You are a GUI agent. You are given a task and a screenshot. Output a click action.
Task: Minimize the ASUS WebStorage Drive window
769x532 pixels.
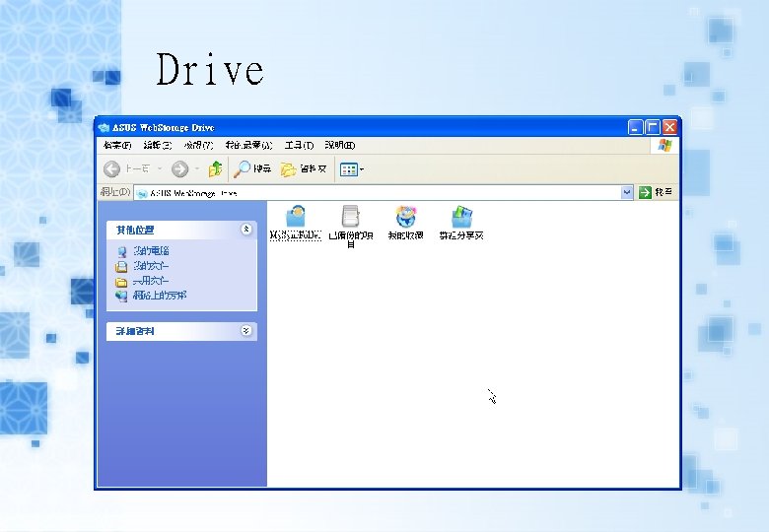coord(635,127)
